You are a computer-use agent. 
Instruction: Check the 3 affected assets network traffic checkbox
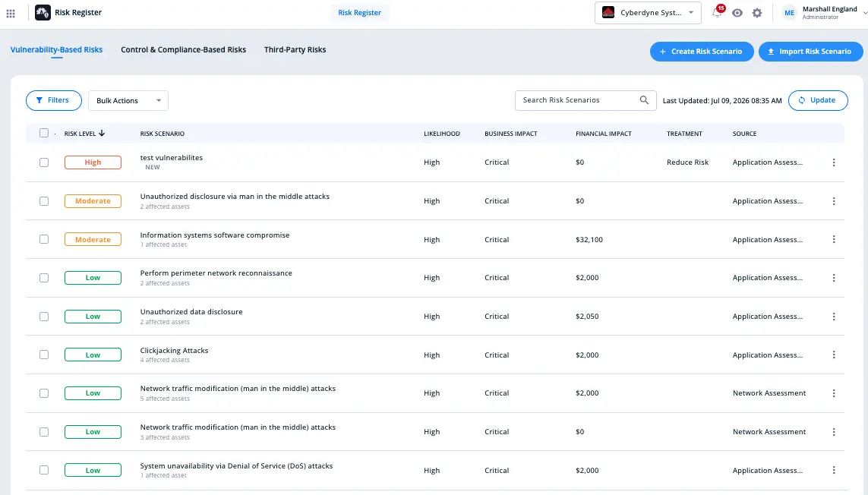44,432
